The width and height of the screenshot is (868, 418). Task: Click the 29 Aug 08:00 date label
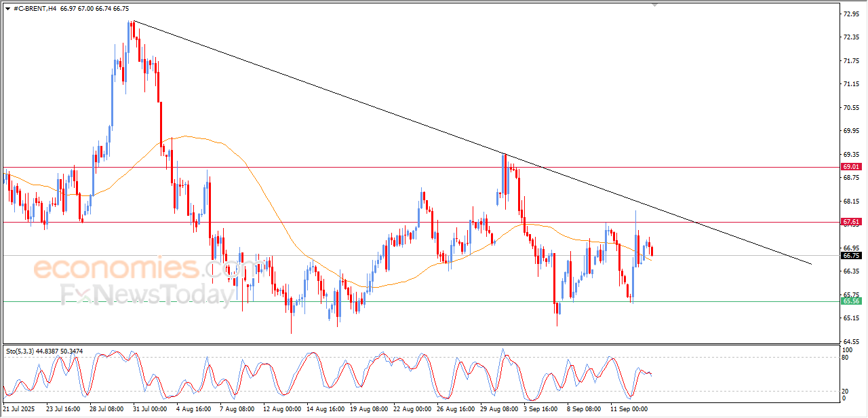pos(498,409)
